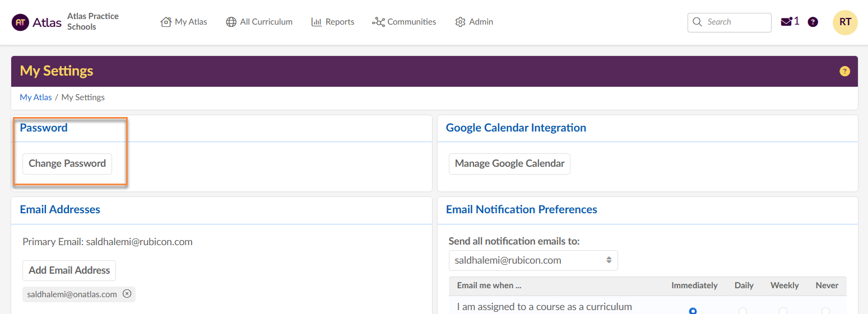Open the Communities menu
Image resolution: width=868 pixels, height=314 pixels.
(x=404, y=22)
